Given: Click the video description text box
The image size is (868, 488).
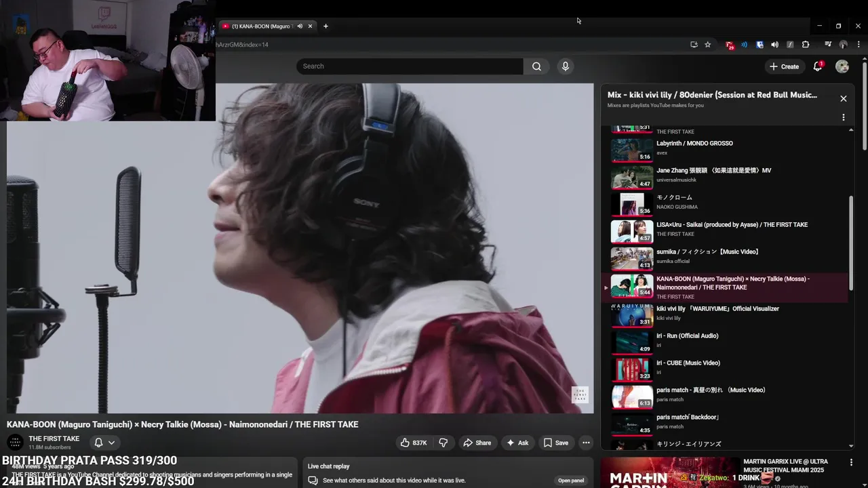Looking at the screenshot, I should 151,472.
